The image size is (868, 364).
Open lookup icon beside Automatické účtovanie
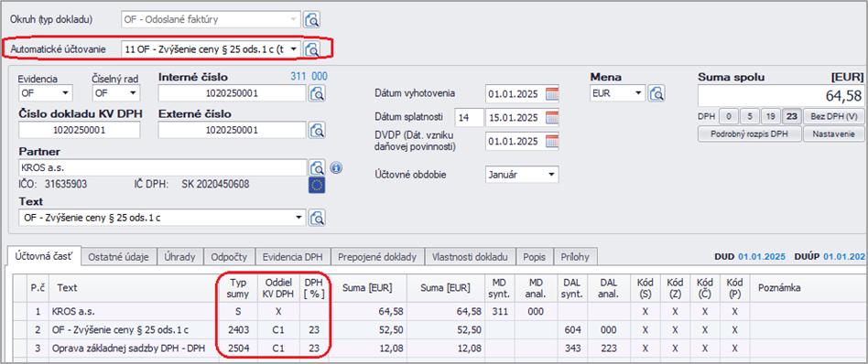coord(312,48)
